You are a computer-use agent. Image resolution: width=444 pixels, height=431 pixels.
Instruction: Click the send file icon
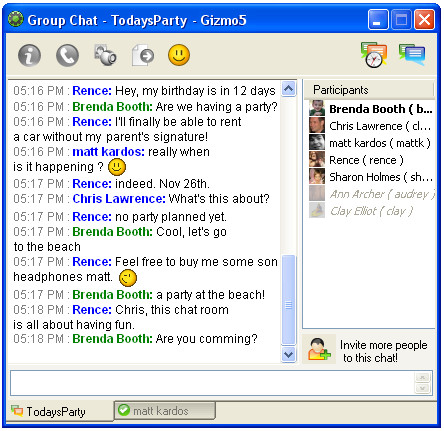pyautogui.click(x=143, y=55)
